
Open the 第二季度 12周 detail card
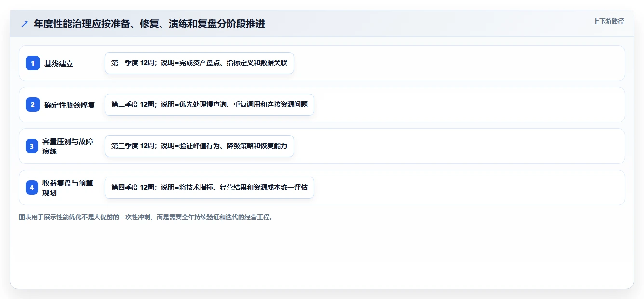tap(209, 105)
